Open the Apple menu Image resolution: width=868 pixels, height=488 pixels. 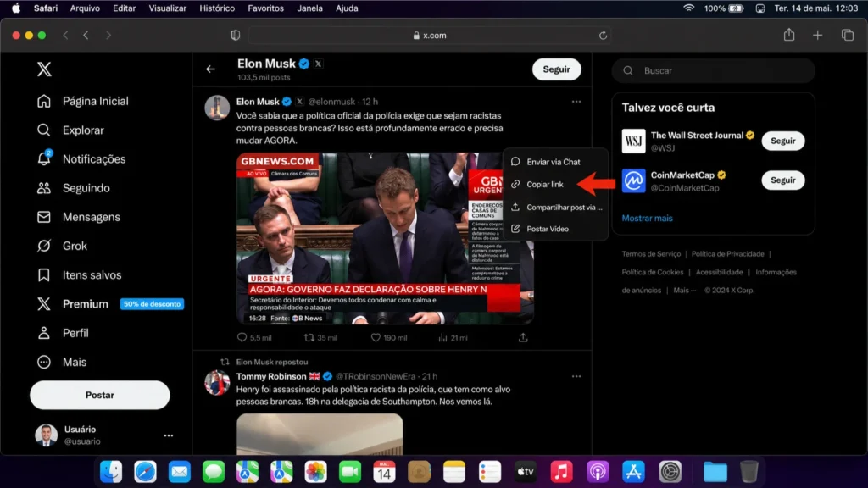[17, 8]
